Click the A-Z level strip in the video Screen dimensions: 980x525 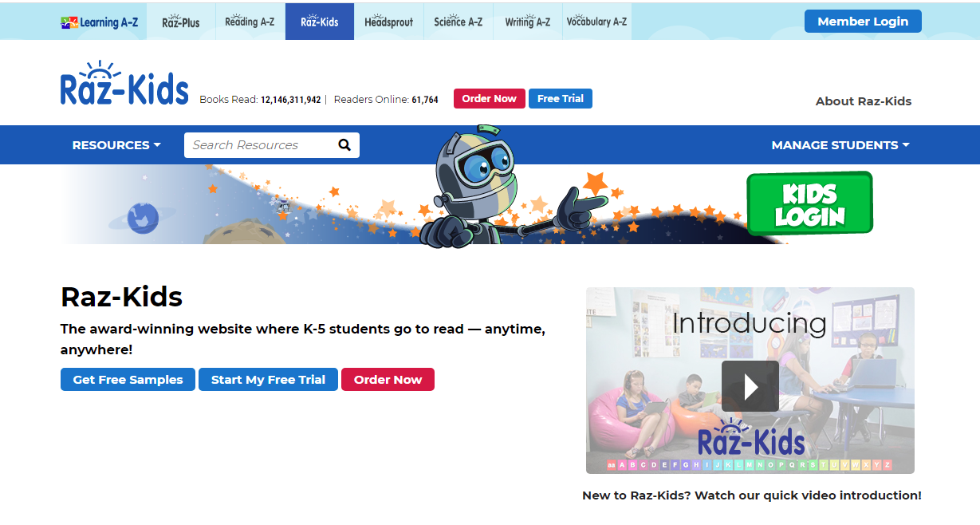750,465
